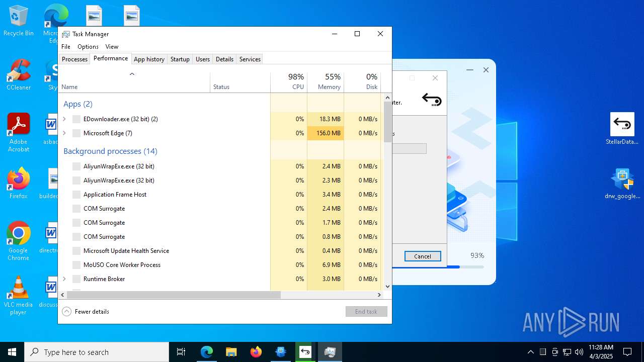Image resolution: width=644 pixels, height=362 pixels.
Task: Click the Background processes (14) header
Action: point(110,151)
